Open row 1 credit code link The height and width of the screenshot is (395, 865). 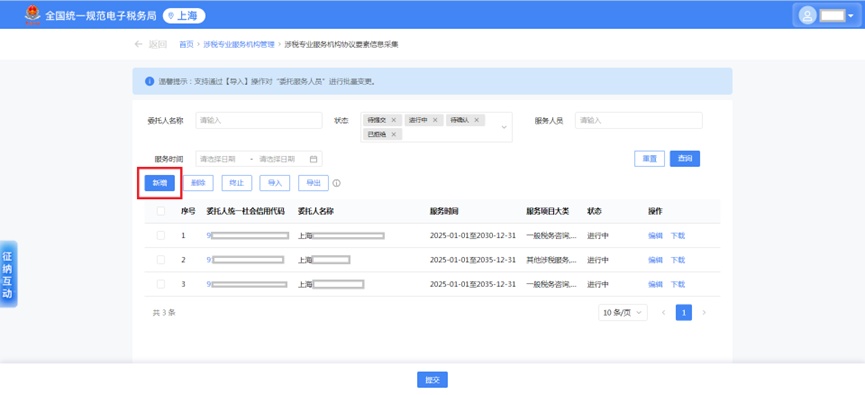coord(247,236)
